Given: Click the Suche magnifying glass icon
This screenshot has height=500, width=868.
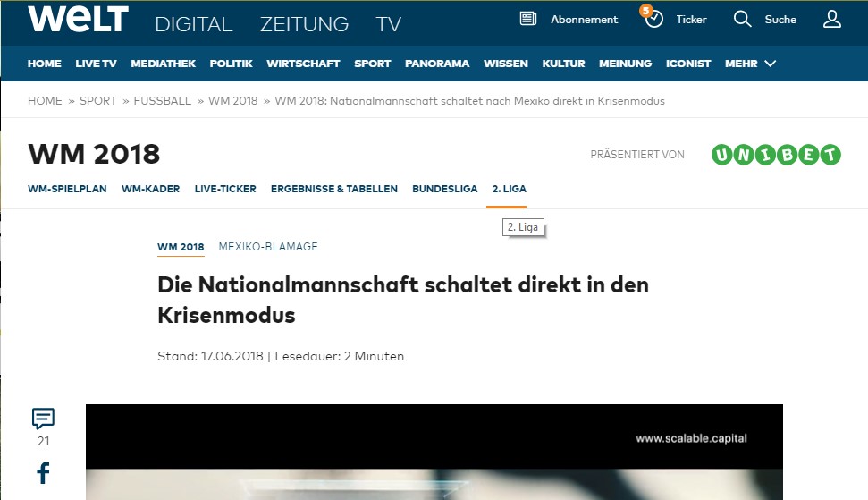Looking at the screenshot, I should coord(742,19).
